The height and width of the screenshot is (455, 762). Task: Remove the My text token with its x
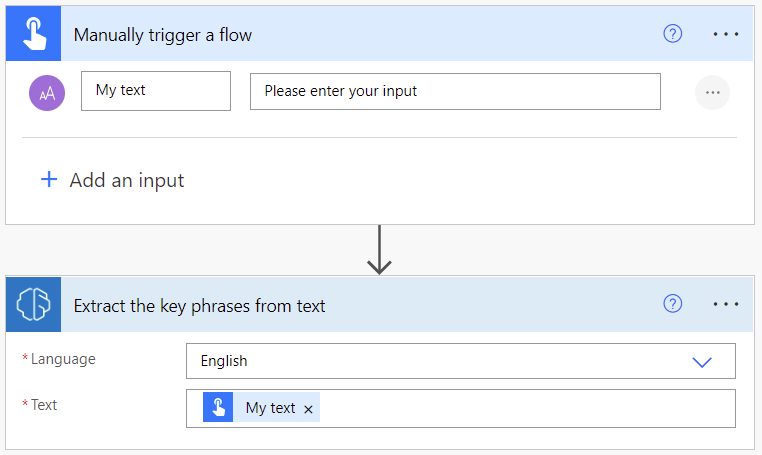point(309,409)
